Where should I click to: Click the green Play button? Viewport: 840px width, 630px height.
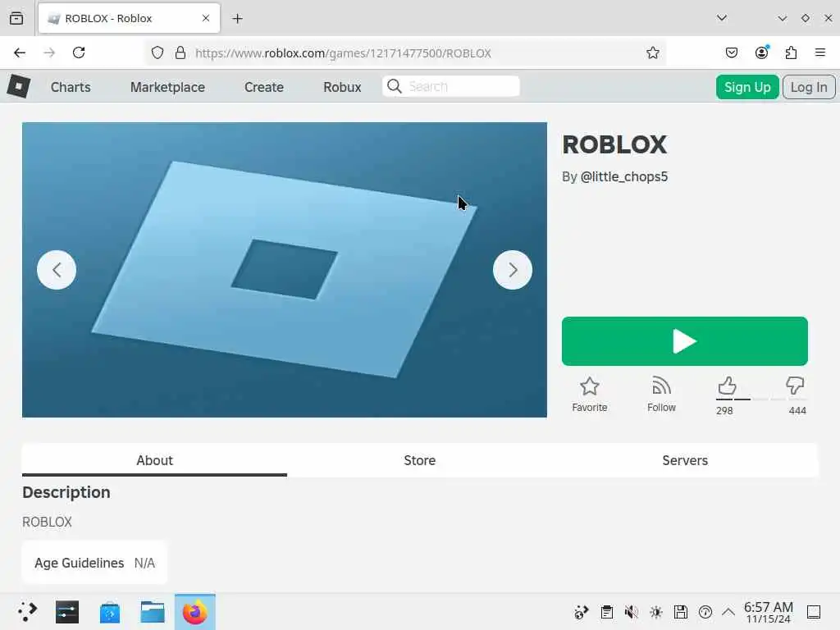[x=685, y=341]
